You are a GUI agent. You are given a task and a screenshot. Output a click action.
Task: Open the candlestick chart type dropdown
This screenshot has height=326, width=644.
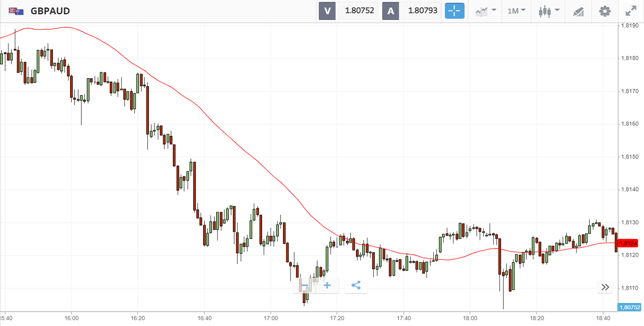548,11
